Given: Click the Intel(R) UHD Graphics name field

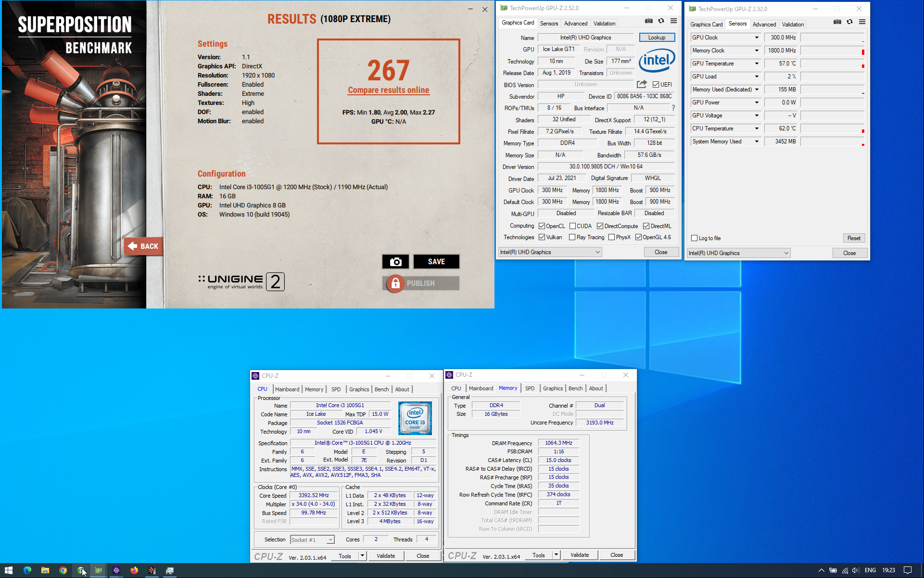Looking at the screenshot, I should coord(586,38).
